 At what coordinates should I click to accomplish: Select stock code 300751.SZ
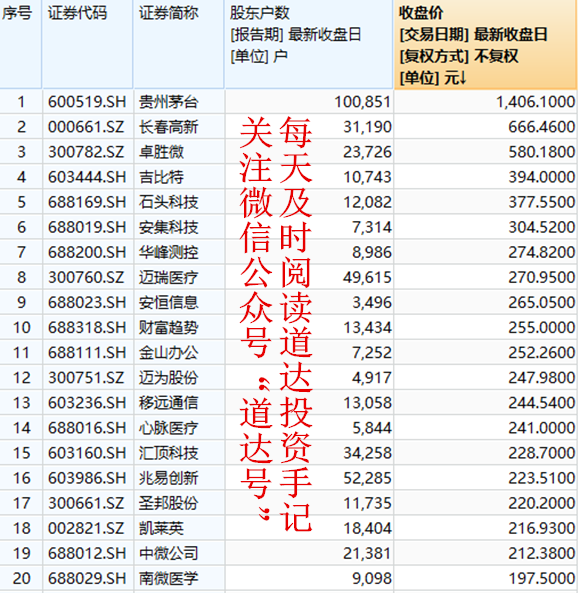tap(86, 378)
